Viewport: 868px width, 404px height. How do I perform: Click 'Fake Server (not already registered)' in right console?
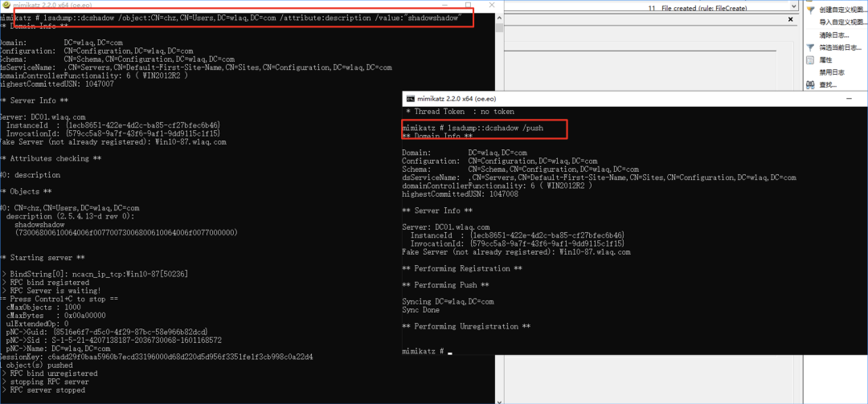point(517,252)
